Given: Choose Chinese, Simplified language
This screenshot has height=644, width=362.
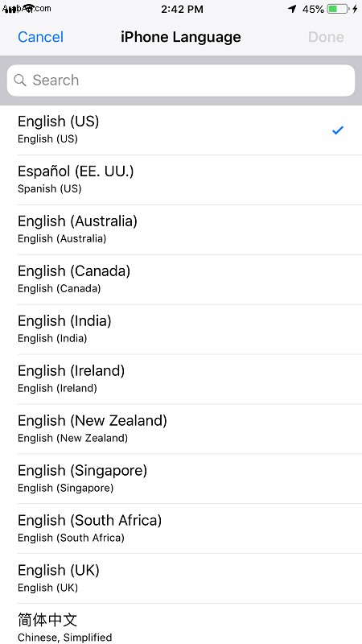Looking at the screenshot, I should 181,624.
